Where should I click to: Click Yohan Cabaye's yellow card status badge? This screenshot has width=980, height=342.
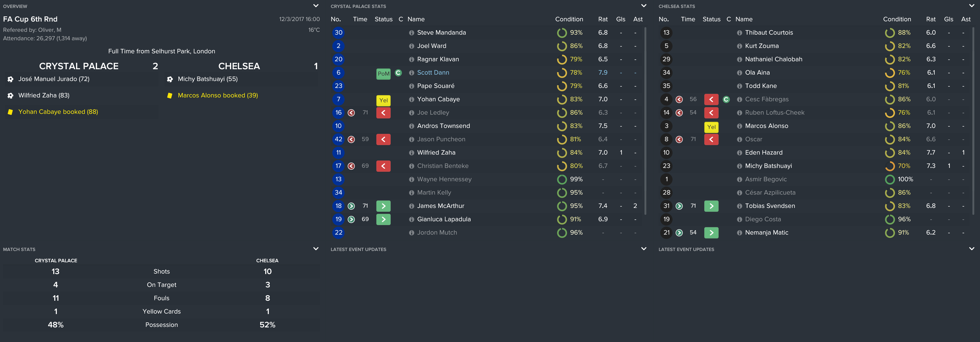[383, 100]
